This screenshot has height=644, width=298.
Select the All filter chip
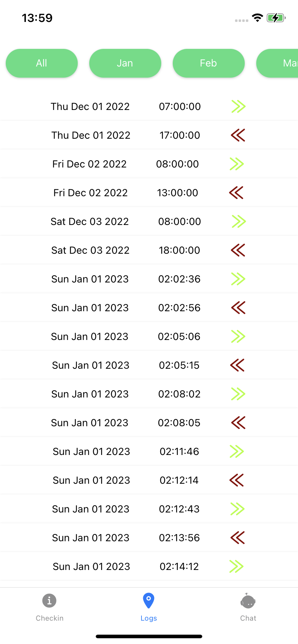42,63
